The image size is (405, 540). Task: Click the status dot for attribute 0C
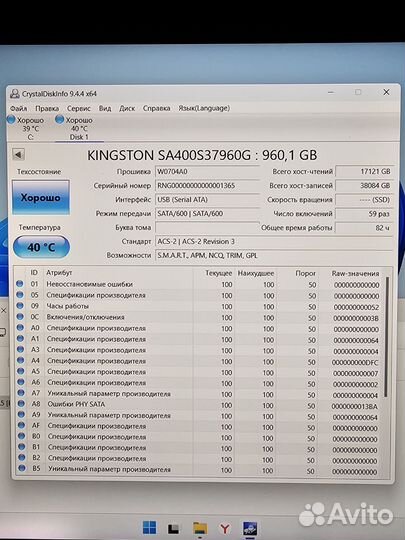(x=20, y=316)
